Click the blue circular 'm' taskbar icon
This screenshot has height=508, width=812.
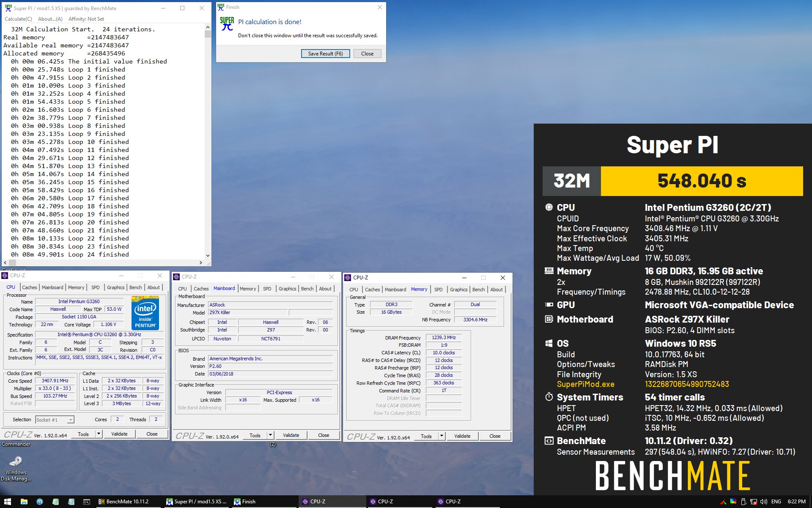click(x=40, y=502)
